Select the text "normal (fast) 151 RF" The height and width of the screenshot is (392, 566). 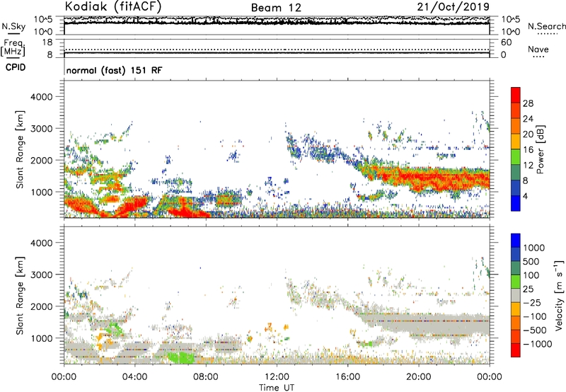coord(115,70)
